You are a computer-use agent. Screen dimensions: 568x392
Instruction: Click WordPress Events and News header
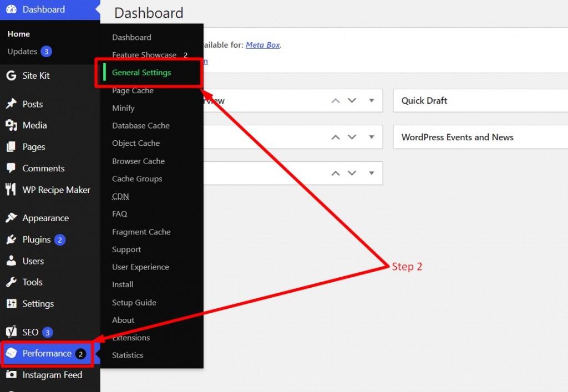[458, 137]
